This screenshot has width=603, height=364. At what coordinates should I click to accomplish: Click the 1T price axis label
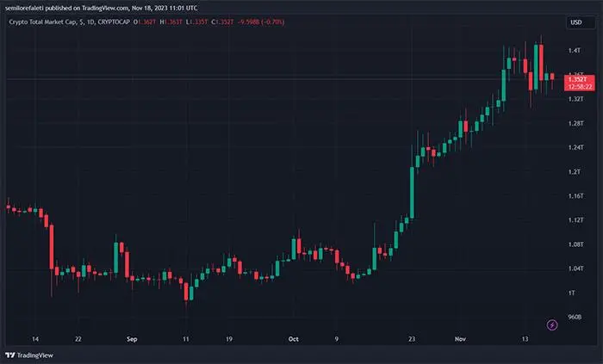[571, 293]
